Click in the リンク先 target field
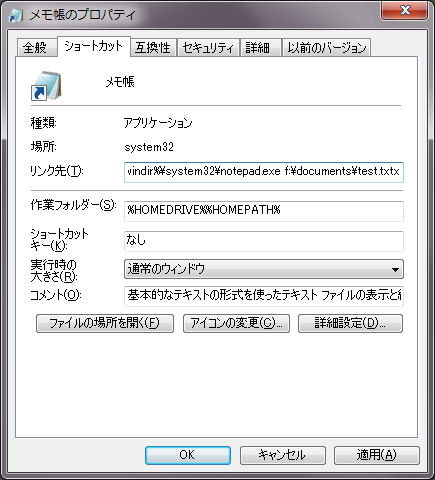 click(x=264, y=172)
